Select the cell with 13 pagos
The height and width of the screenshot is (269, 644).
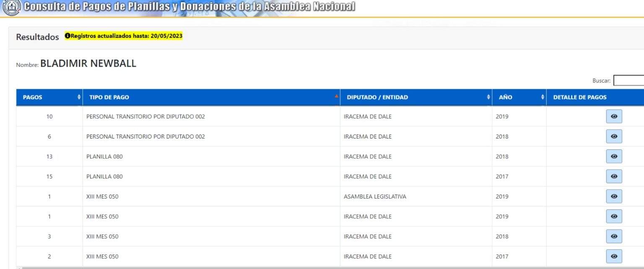(49, 157)
